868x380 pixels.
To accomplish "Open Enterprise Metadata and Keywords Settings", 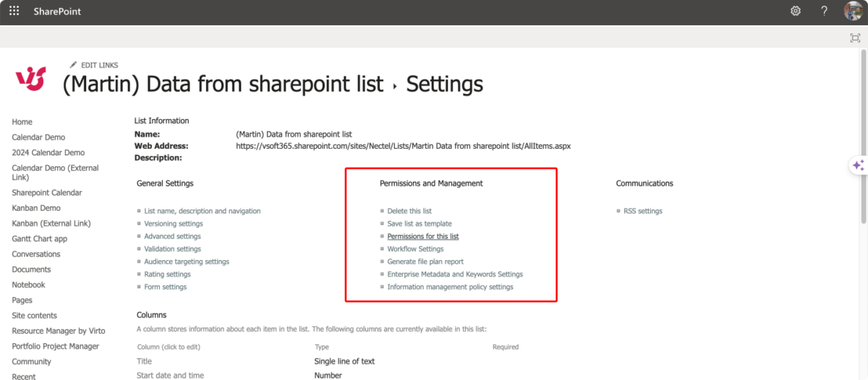I will (x=455, y=275).
